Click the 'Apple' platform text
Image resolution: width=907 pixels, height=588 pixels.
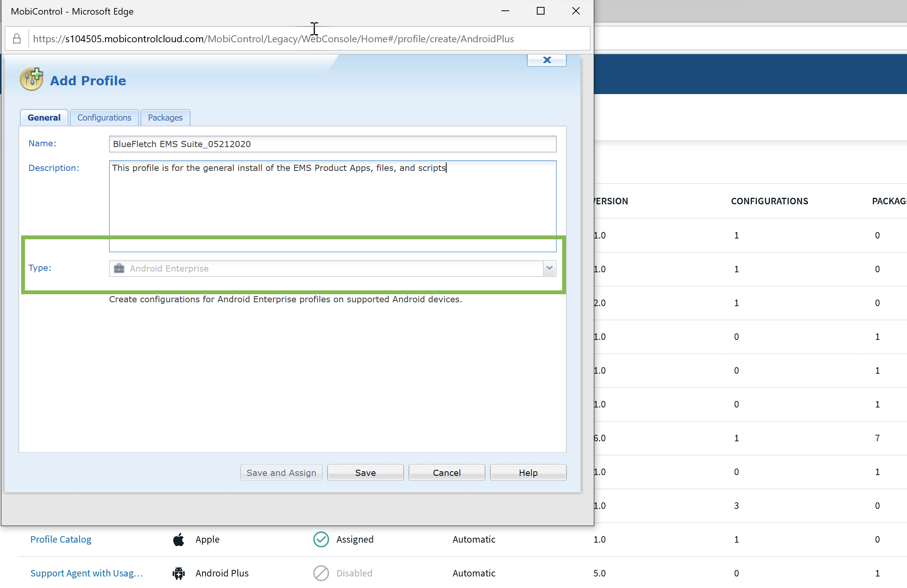click(x=207, y=539)
